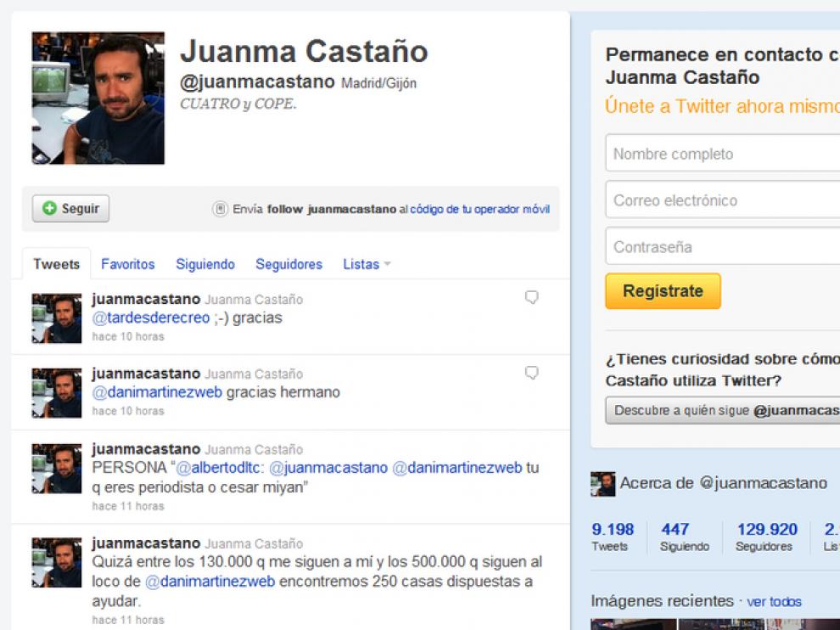Open the Siguiendo tab
The width and height of the screenshot is (840, 630).
(x=205, y=264)
